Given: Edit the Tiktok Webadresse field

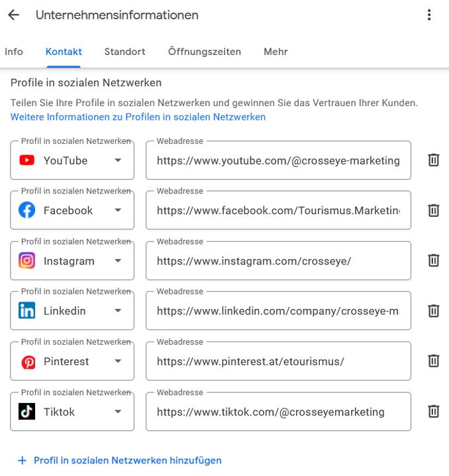Looking at the screenshot, I should pyautogui.click(x=278, y=411).
